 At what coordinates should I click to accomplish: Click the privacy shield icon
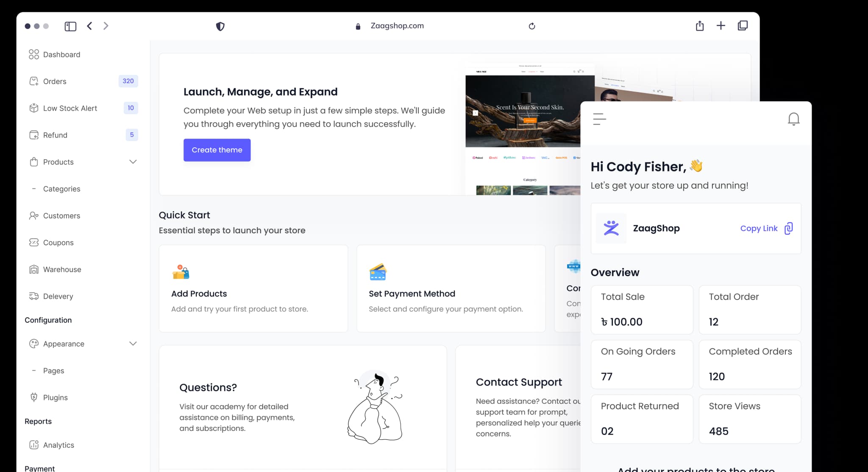(220, 26)
